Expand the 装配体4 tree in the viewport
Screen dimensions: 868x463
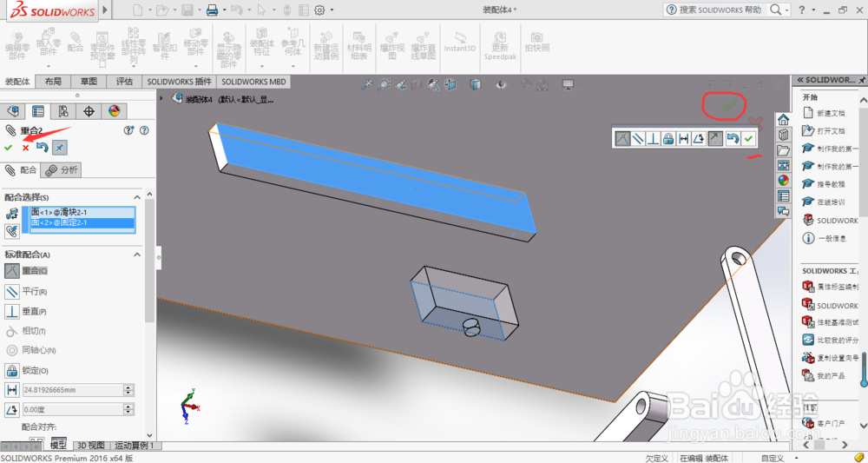pos(161,98)
